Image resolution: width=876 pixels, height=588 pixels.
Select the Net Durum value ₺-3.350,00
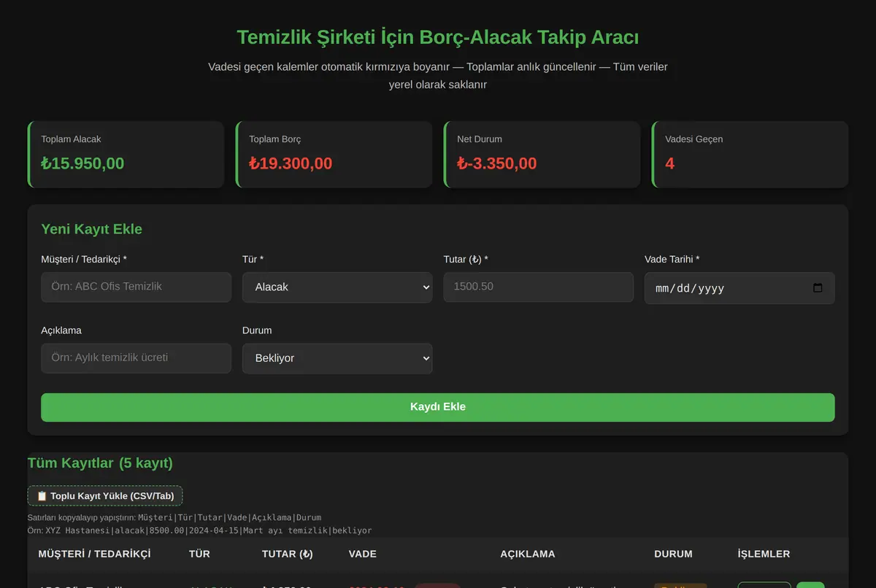pos(497,163)
